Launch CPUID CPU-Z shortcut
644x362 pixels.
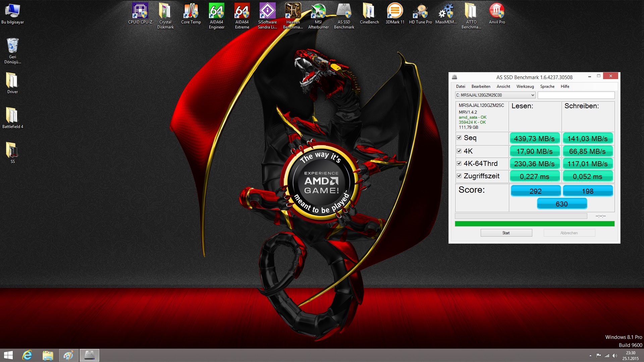[x=140, y=14]
